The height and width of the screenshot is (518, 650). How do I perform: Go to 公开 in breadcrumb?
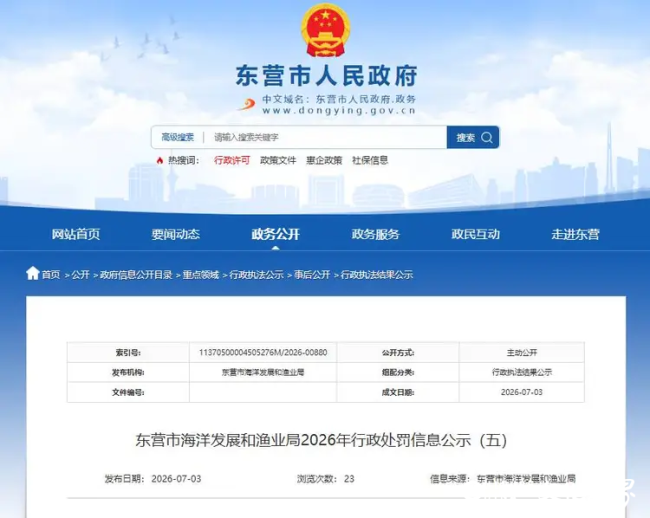80,275
